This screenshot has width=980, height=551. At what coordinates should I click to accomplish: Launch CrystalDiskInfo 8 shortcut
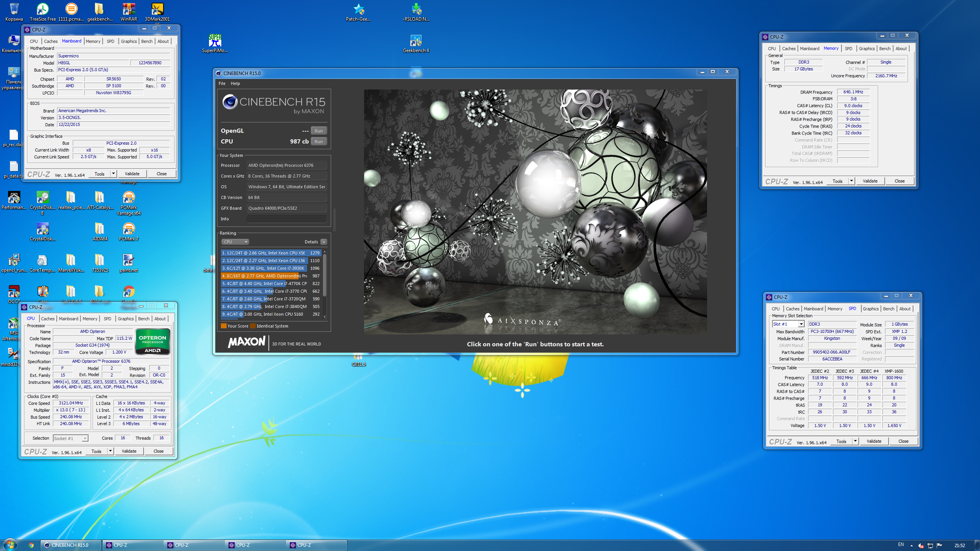(x=42, y=203)
